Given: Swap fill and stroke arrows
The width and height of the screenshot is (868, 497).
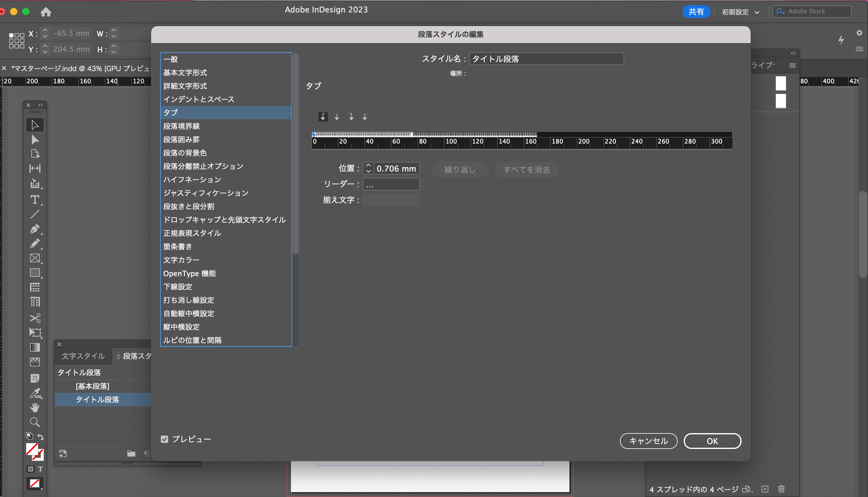Looking at the screenshot, I should tap(41, 437).
